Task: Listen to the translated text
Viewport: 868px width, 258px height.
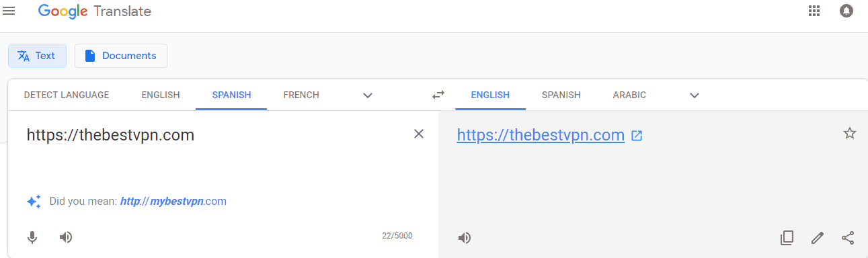Action: pos(465,238)
